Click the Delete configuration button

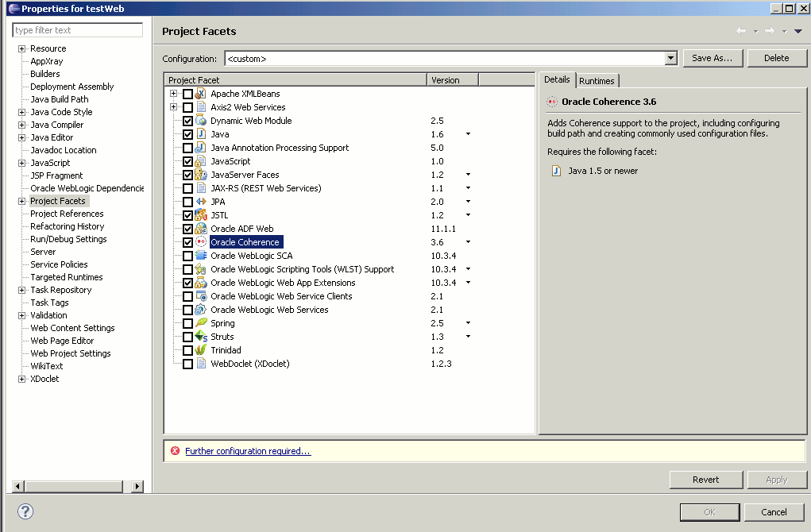776,58
